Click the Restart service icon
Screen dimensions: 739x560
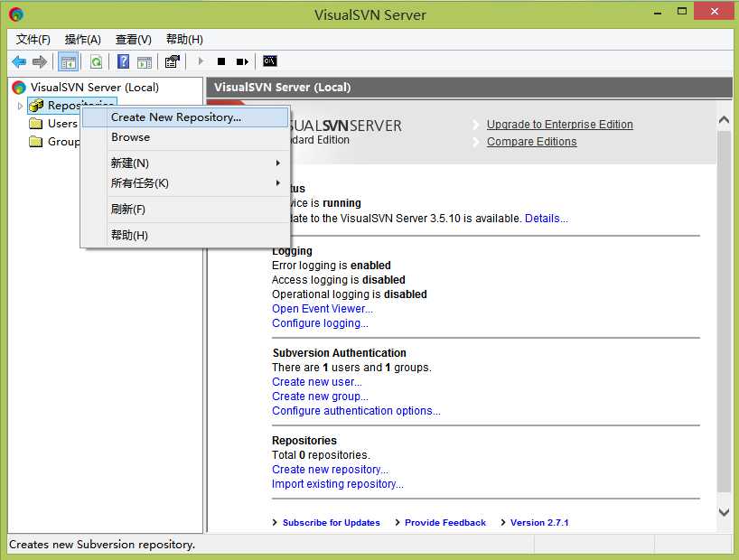(242, 61)
